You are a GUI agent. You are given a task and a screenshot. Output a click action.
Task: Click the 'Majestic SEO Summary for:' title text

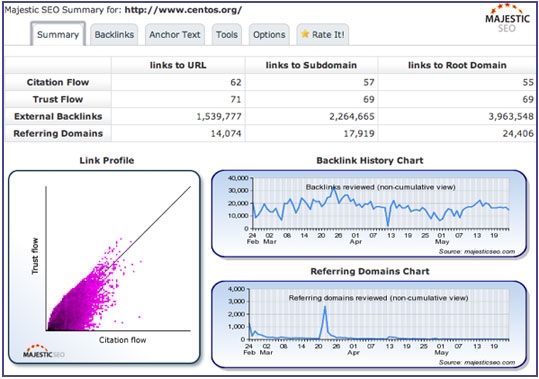63,10
